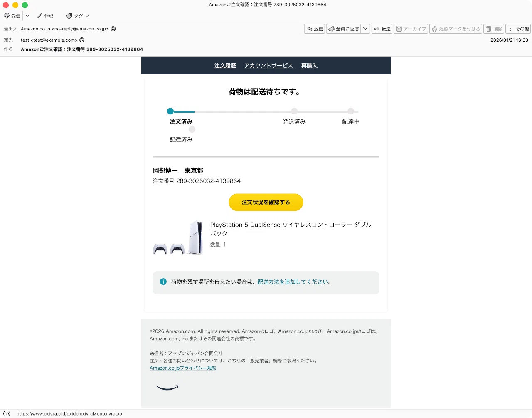
Task: Click the 配達済み progress step dot
Action: 192,129
